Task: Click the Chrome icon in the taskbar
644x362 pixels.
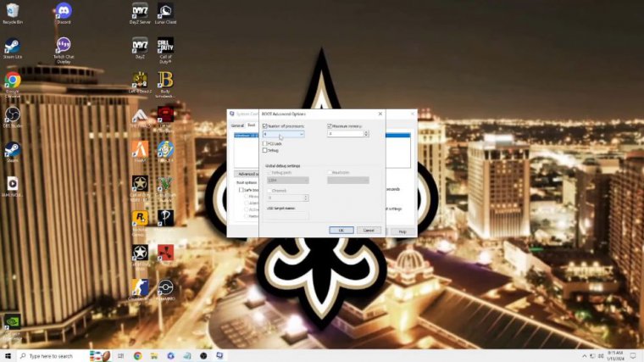Action: tap(137, 356)
